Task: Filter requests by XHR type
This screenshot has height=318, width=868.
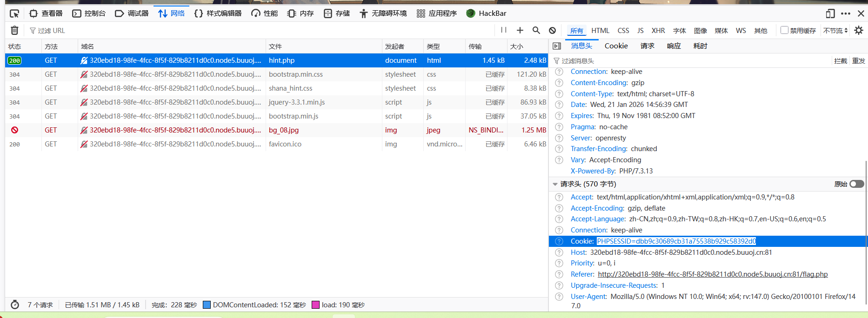Action: [658, 31]
